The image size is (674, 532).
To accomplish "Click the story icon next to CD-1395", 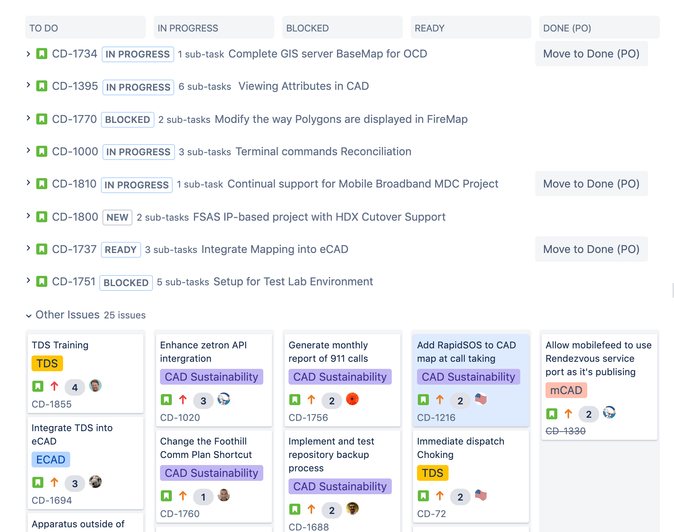I will tap(42, 86).
